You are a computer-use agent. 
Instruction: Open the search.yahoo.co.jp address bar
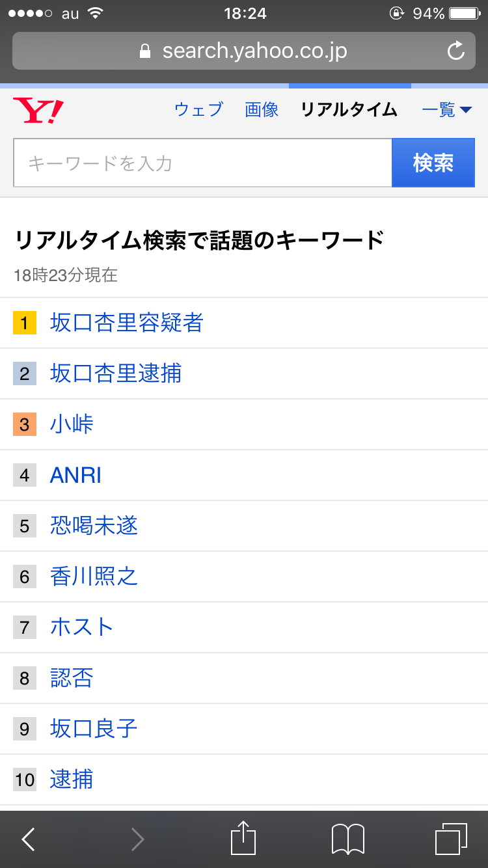[244, 51]
